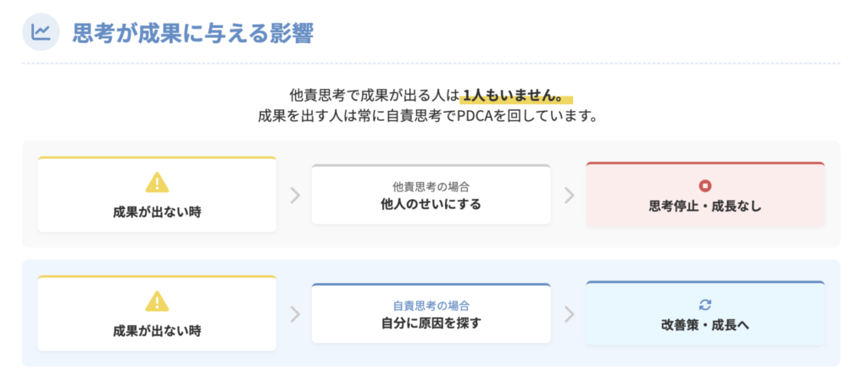The height and width of the screenshot is (382, 868).
Task: Click the 思考停止・成長なし label
Action: (704, 206)
